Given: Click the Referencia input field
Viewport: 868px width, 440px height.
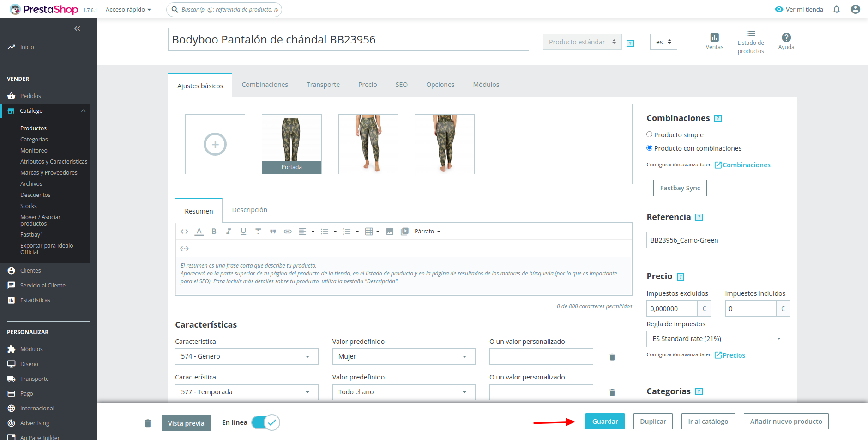Looking at the screenshot, I should click(x=718, y=240).
